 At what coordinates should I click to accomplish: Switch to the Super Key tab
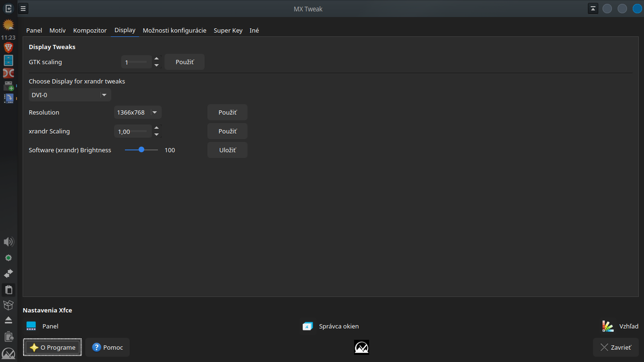(x=228, y=30)
